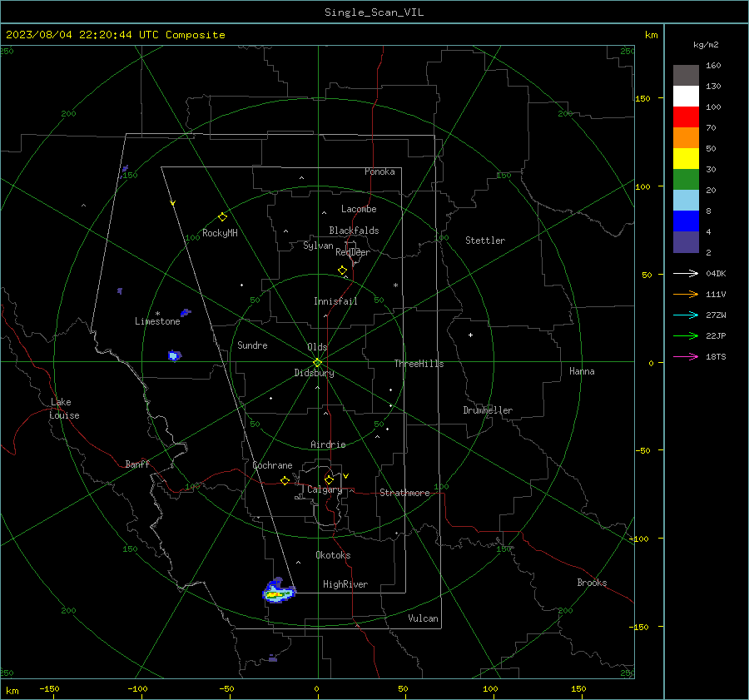Click the white 04DK arrow legend icon

686,273
